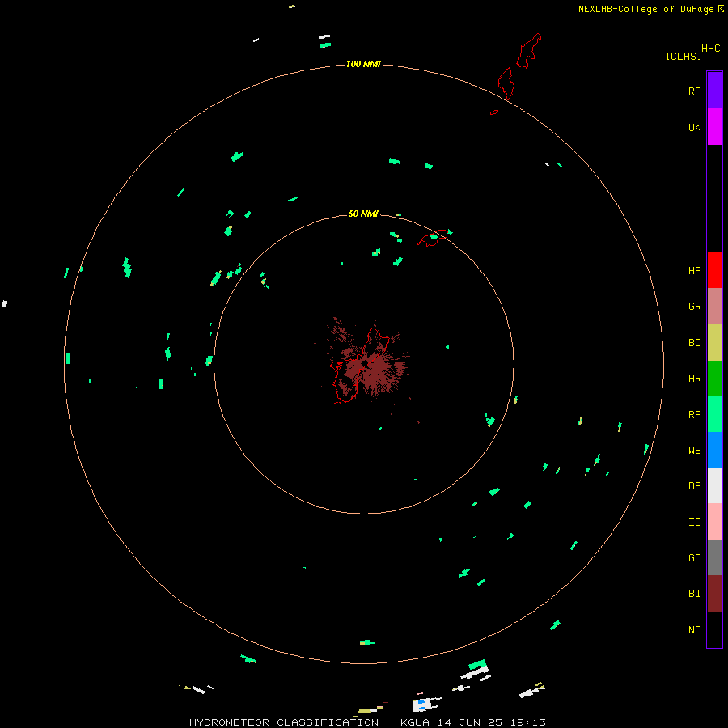This screenshot has height=728, width=728.
Task: Click the ND legend label
Action: click(694, 630)
